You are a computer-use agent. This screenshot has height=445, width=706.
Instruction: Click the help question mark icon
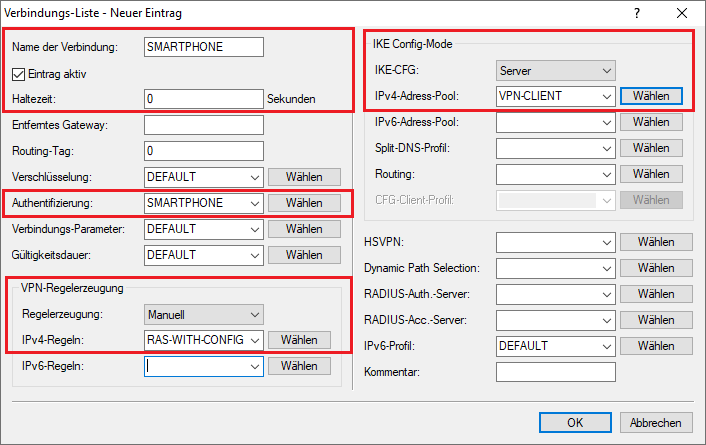[x=638, y=13]
